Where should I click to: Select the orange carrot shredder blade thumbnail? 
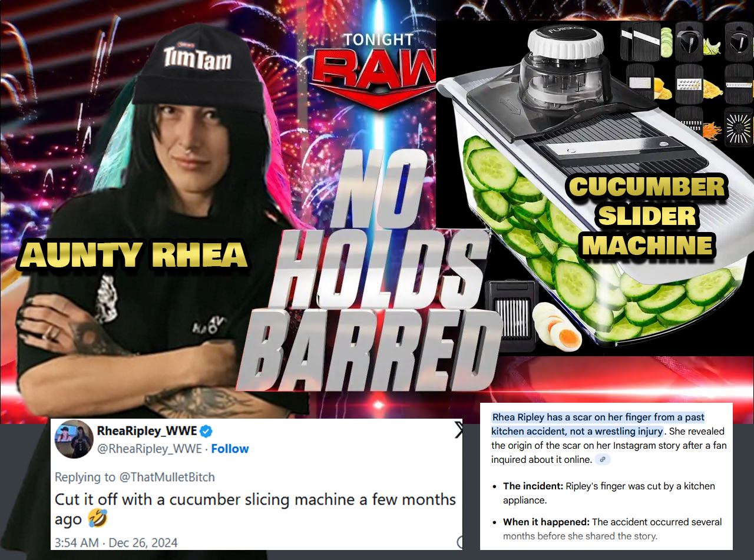click(690, 124)
